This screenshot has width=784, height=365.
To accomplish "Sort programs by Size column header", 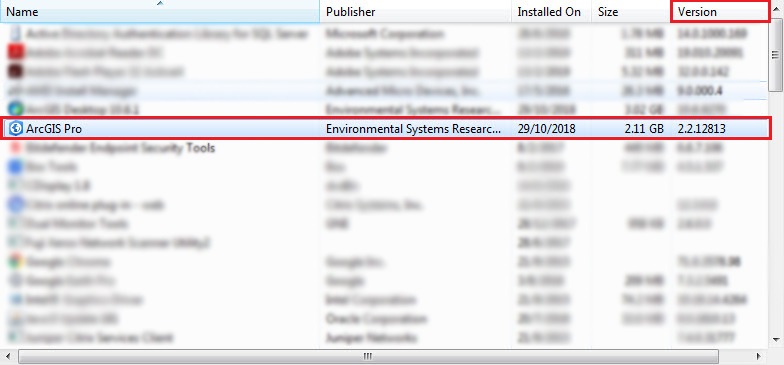I will 631,12.
